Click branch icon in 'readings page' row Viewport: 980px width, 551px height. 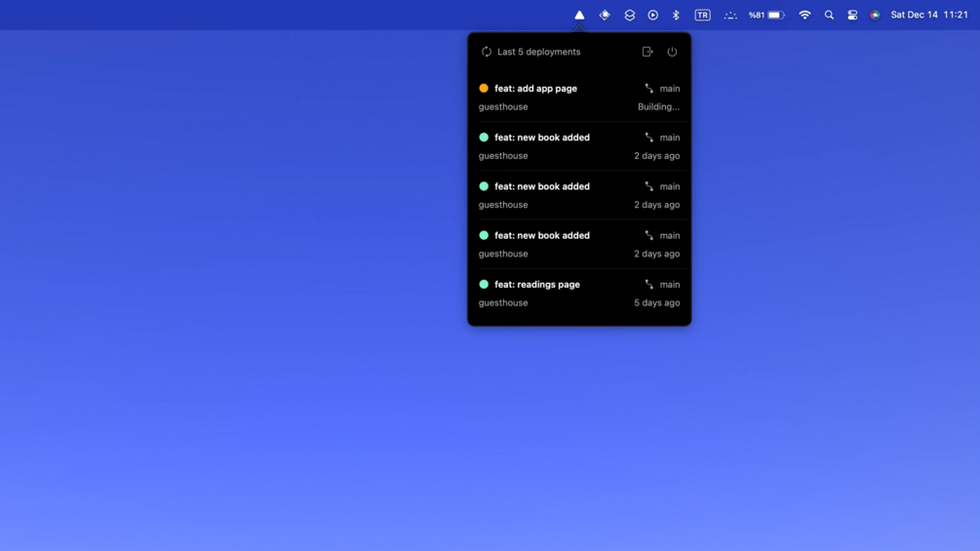(648, 284)
